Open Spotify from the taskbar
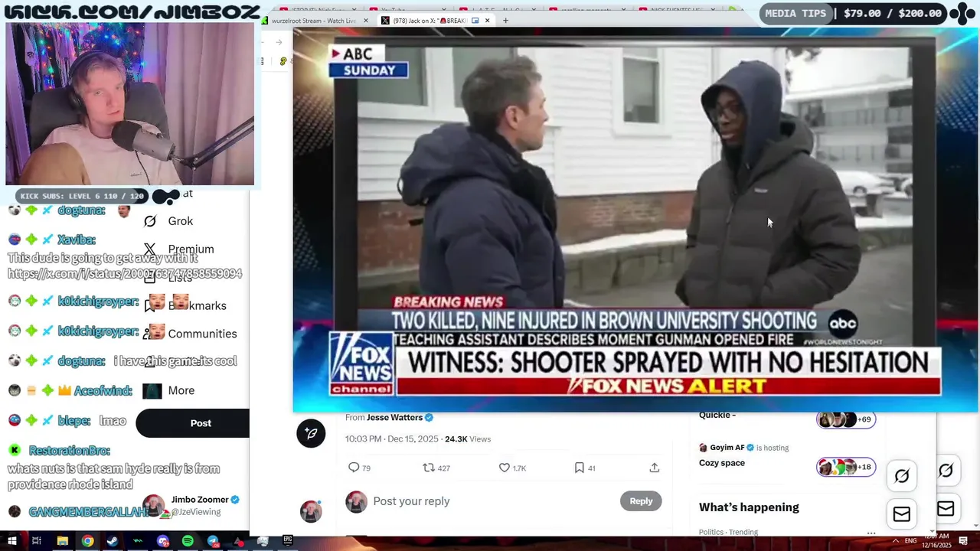The height and width of the screenshot is (551, 980). click(x=188, y=541)
